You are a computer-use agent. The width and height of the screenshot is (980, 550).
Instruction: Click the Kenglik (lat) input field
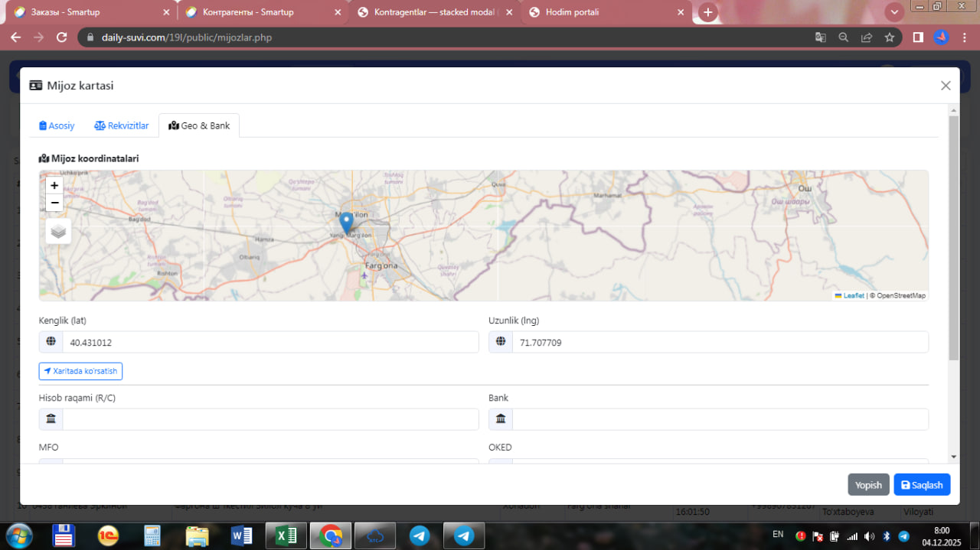[269, 343]
